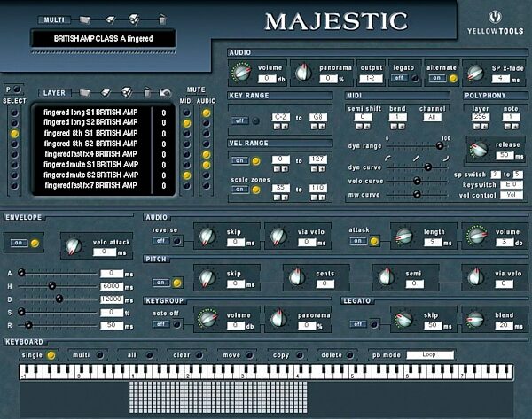Click the envelope H hold slider handle
The width and height of the screenshot is (532, 419).
(51, 286)
